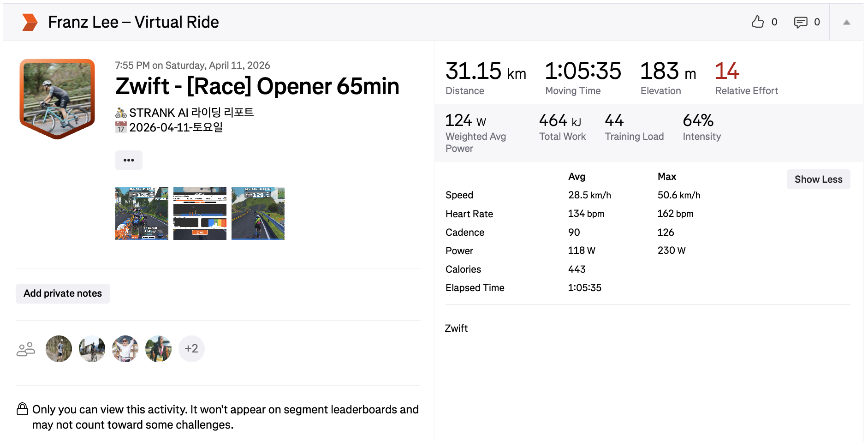Click the '2026-04-11-토요일' description line
868x442 pixels.
click(x=169, y=127)
